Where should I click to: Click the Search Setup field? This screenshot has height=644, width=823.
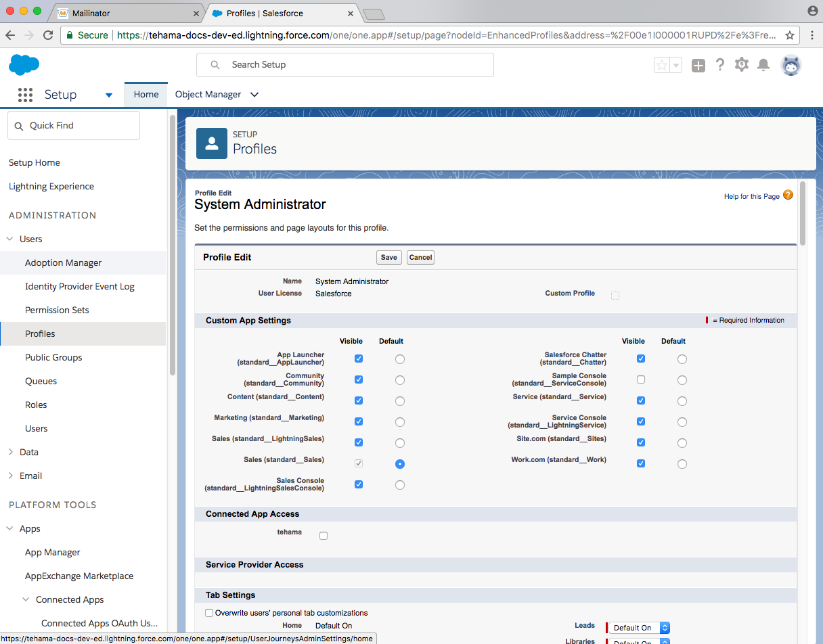coord(345,65)
